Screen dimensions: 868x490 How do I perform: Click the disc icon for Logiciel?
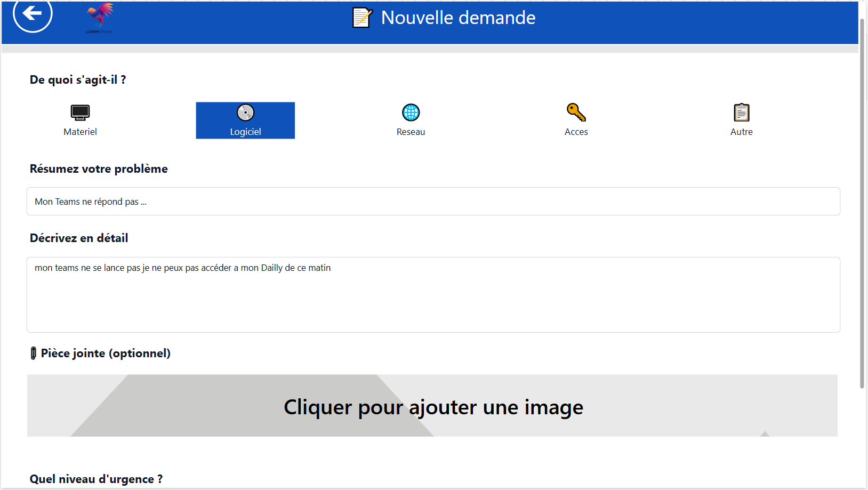coord(245,113)
